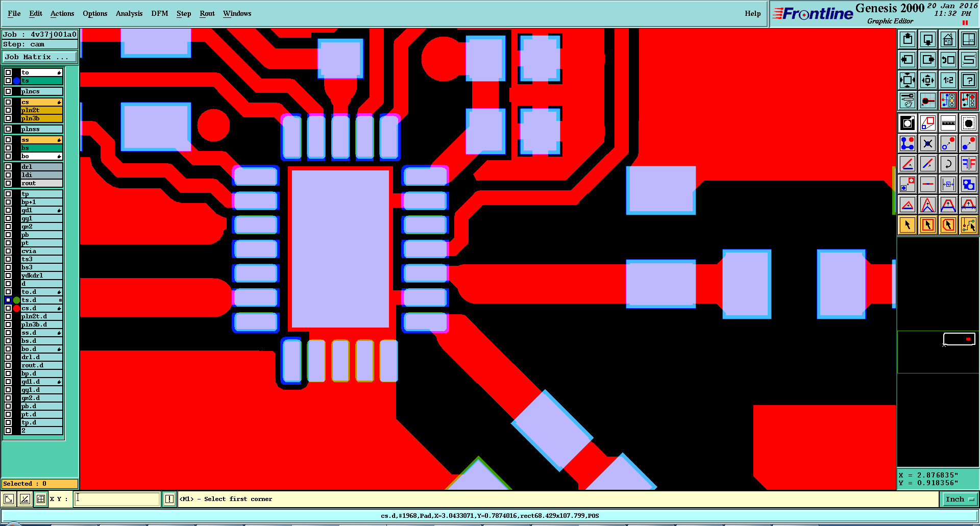
Task: Select the rotate feature tool
Action: coord(948,164)
